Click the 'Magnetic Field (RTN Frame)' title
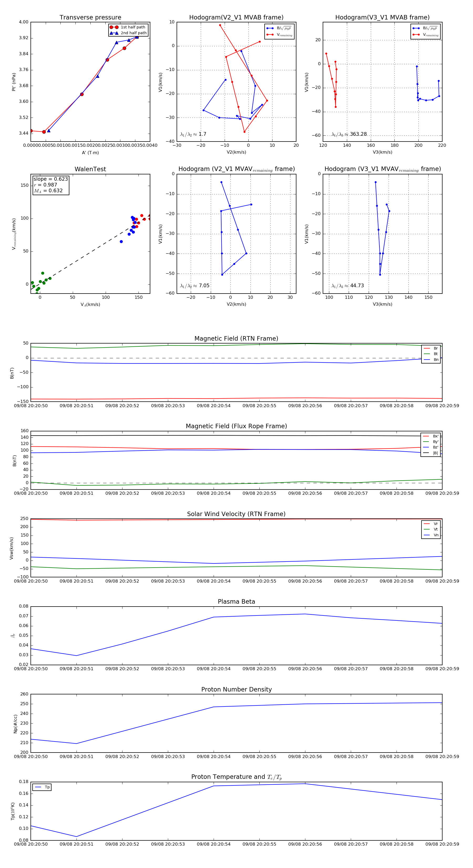This screenshot has height=868, width=473. 236,339
